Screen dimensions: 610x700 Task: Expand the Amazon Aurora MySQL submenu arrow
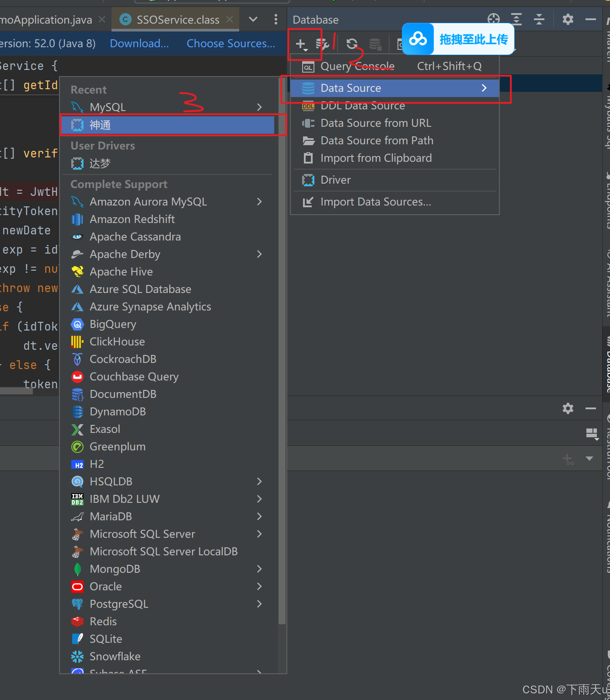coord(259,202)
